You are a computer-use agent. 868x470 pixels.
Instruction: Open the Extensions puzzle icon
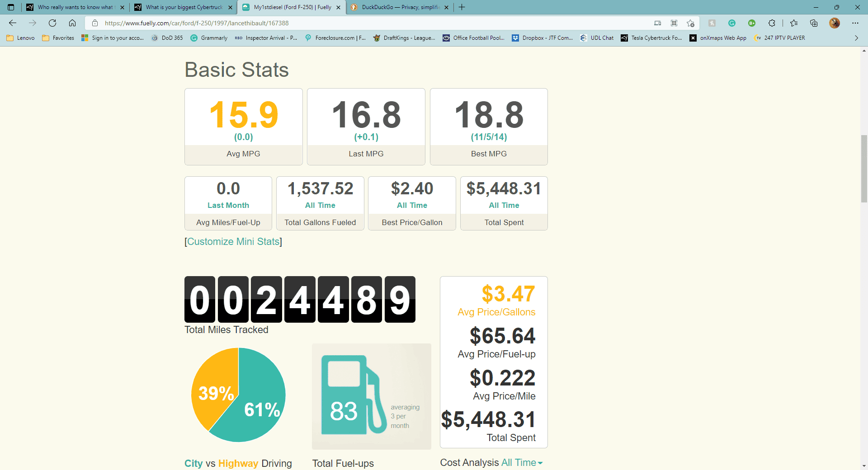click(772, 23)
